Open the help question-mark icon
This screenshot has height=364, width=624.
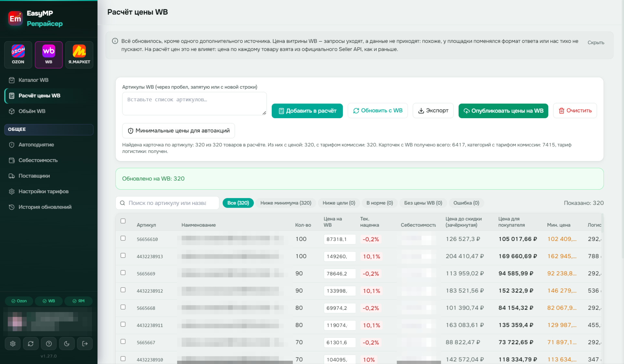[49, 344]
